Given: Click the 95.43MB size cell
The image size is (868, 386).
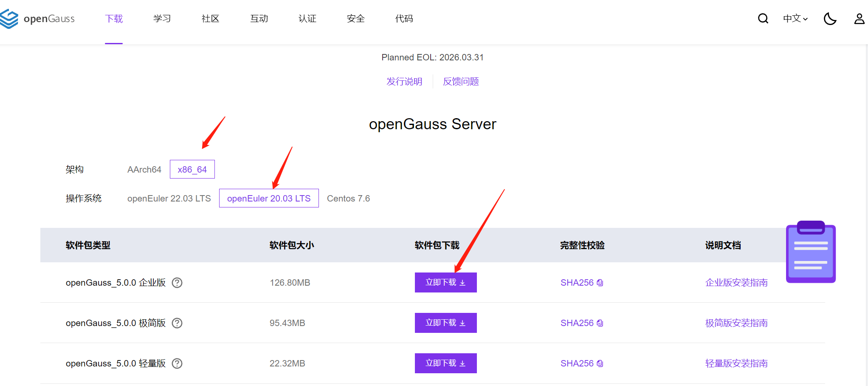Looking at the screenshot, I should point(287,323).
